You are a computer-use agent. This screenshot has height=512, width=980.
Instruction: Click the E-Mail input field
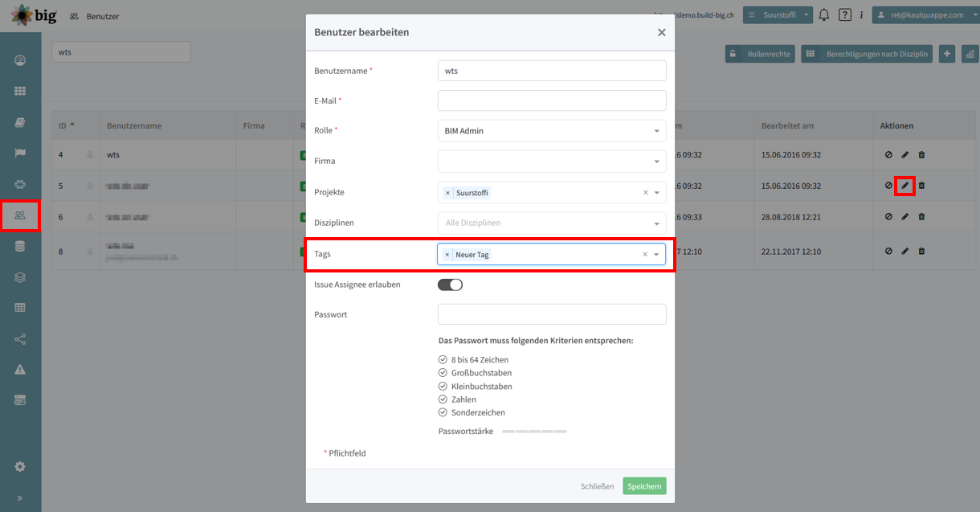(552, 100)
